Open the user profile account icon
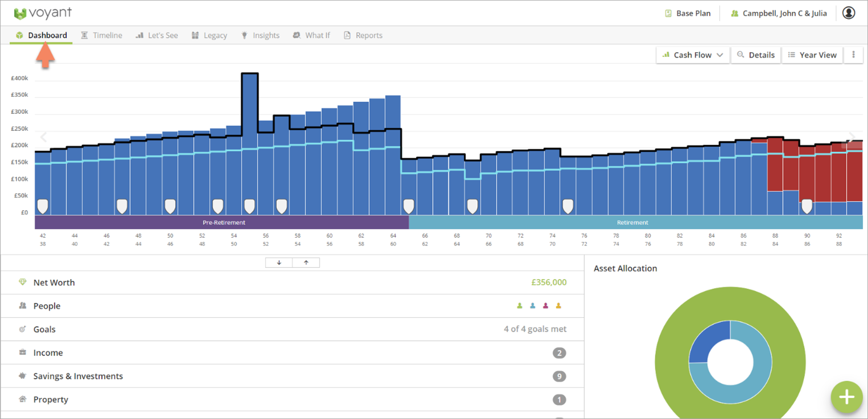Viewport: 868px width, 419px height. 848,13
